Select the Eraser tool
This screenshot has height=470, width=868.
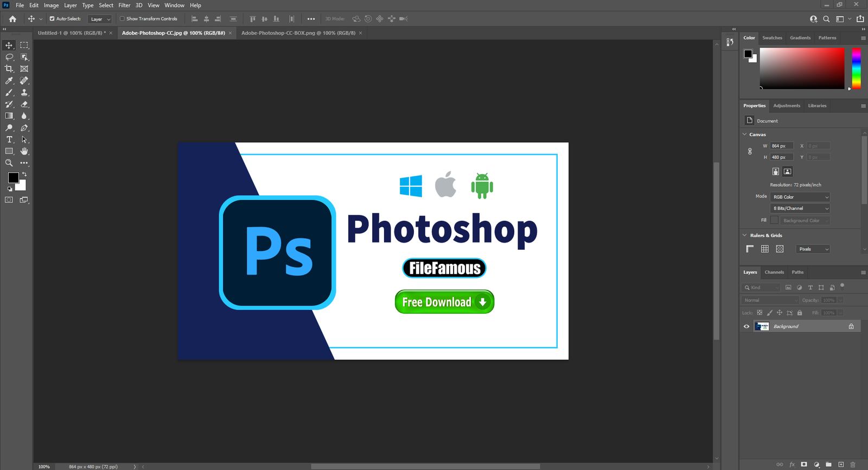[24, 104]
